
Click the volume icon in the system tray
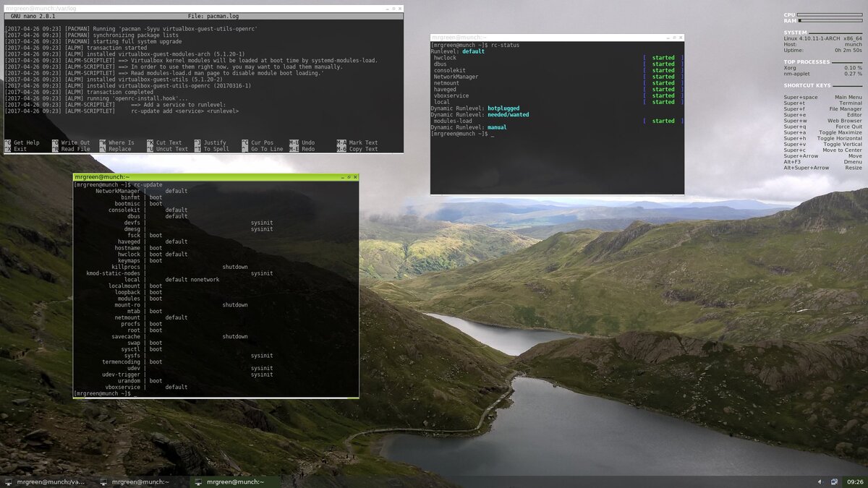(820, 481)
